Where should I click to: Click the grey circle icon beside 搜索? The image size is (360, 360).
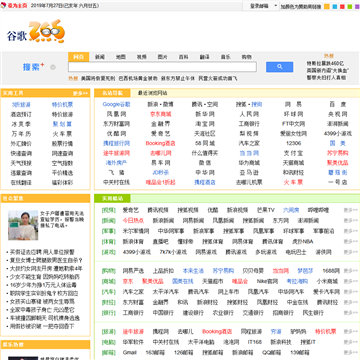pyautogui.click(x=53, y=67)
